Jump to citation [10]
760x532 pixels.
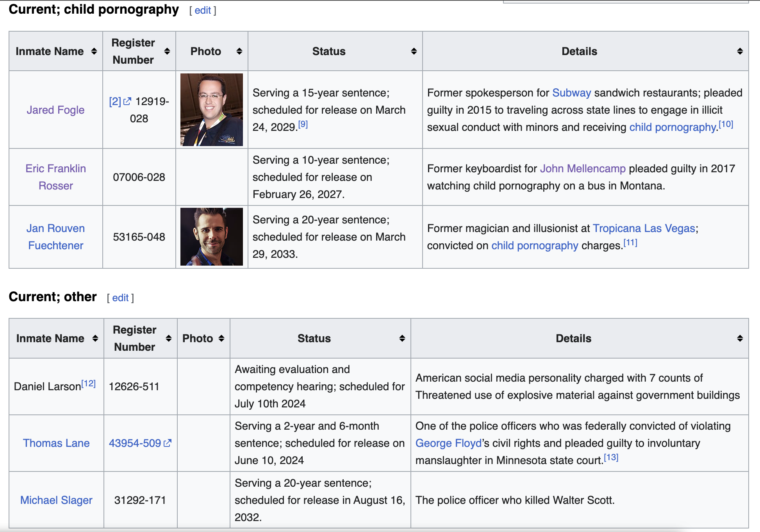[726, 124]
